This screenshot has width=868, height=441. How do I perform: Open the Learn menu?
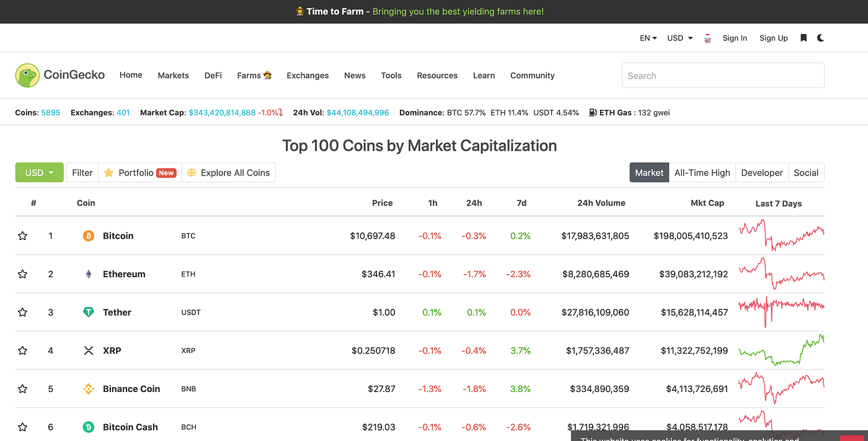coord(484,75)
